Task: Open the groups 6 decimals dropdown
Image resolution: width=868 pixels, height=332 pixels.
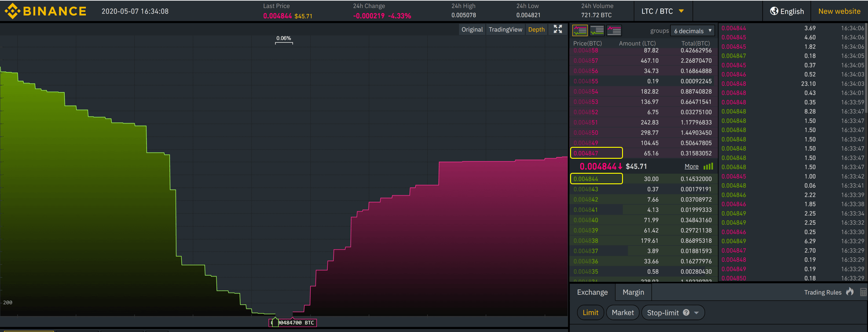Action: [692, 31]
